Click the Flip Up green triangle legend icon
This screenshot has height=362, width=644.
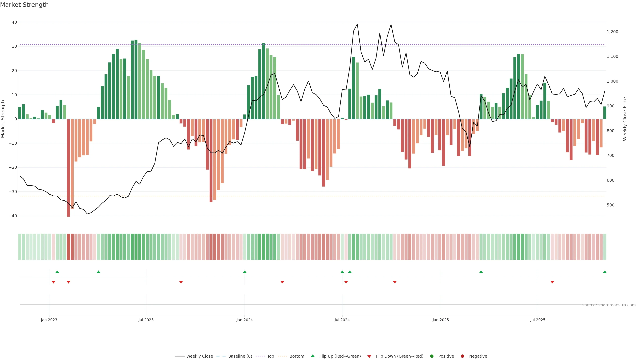312,356
